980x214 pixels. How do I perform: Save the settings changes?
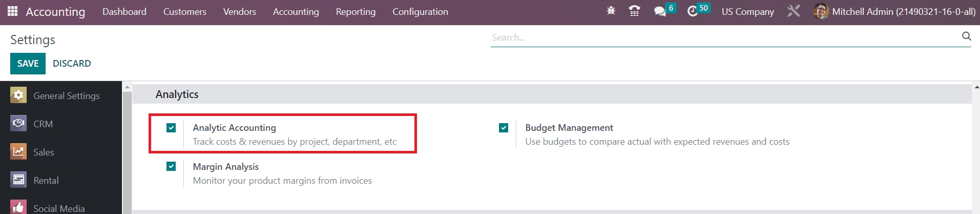point(28,64)
